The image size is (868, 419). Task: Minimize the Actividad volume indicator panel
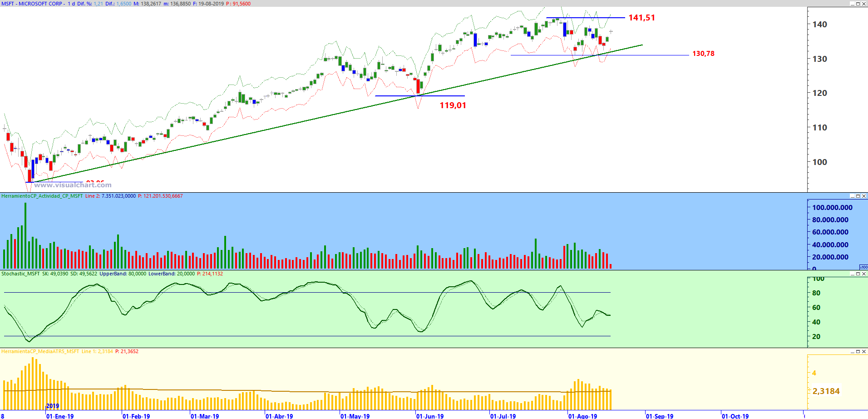(x=852, y=196)
